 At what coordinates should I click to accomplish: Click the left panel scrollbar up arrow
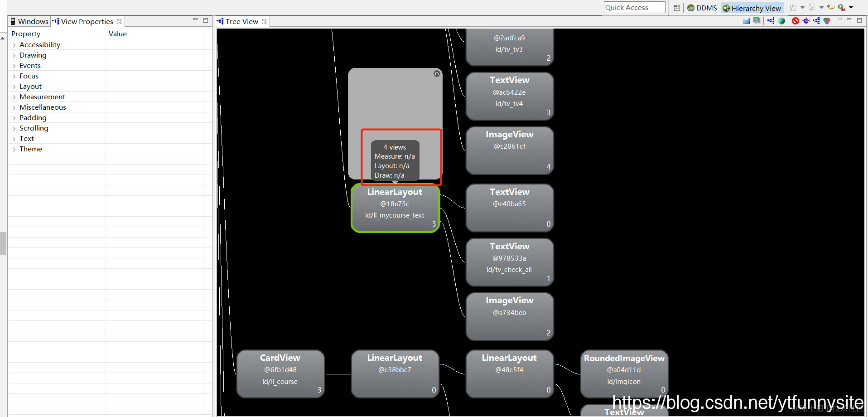(x=3, y=39)
